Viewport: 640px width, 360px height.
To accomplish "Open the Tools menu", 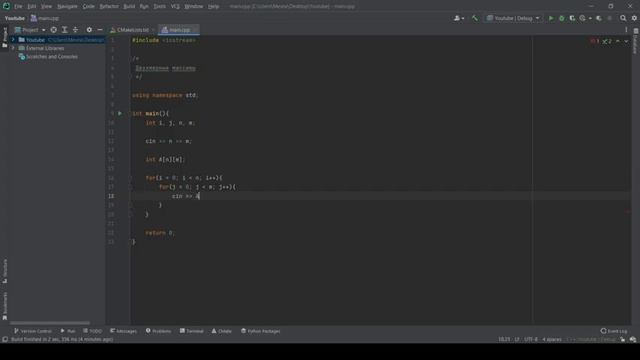I will [160, 7].
